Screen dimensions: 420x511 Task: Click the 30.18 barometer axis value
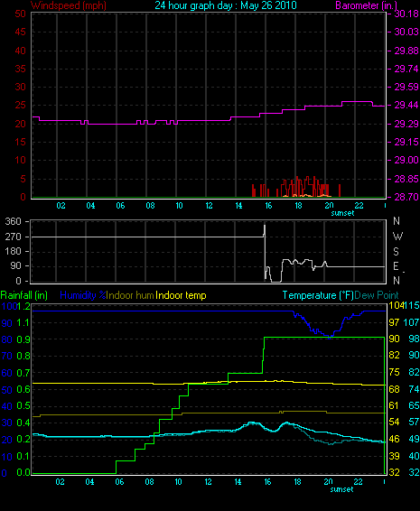point(406,14)
